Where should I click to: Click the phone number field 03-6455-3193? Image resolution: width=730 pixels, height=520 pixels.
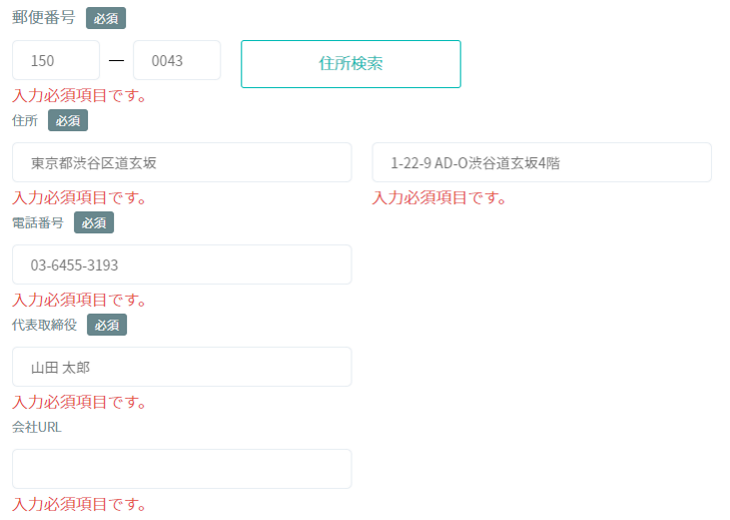click(x=182, y=264)
